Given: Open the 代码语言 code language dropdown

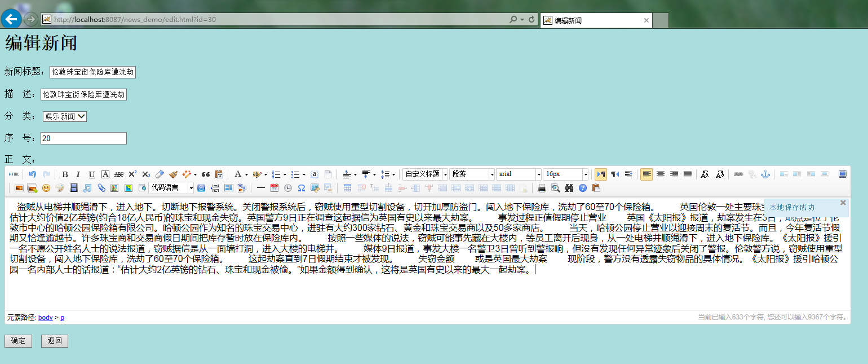Looking at the screenshot, I should click(x=171, y=187).
